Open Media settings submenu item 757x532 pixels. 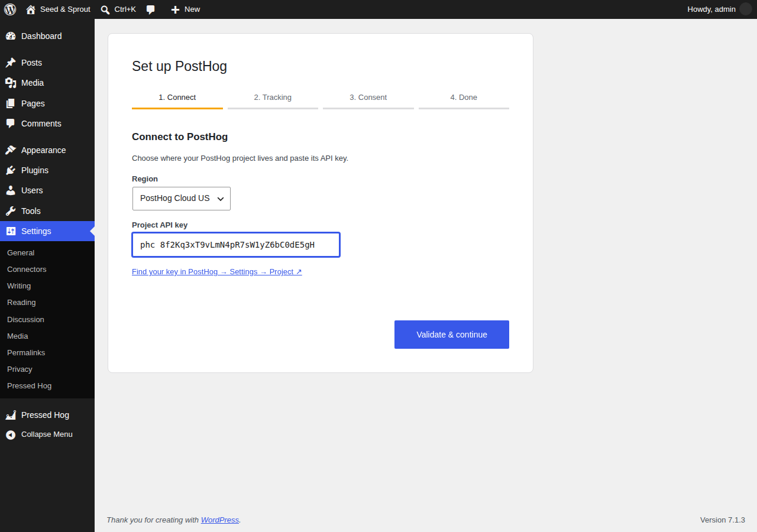[18, 336]
